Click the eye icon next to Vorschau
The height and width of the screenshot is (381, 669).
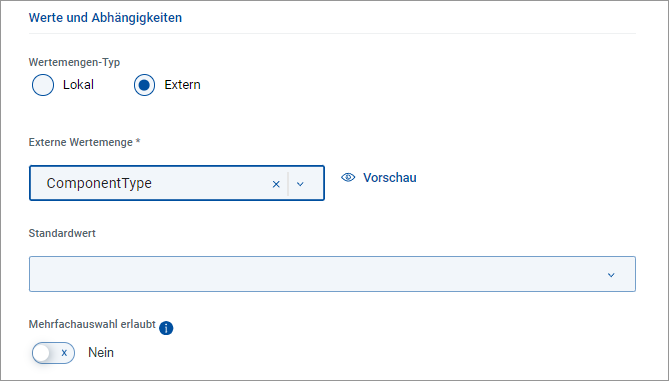click(x=348, y=177)
